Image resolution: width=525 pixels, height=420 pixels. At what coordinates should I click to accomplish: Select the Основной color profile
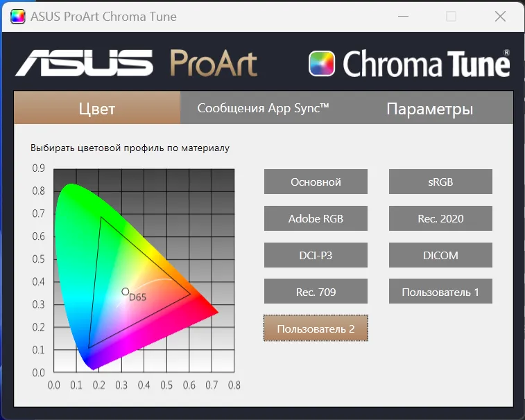click(x=316, y=182)
